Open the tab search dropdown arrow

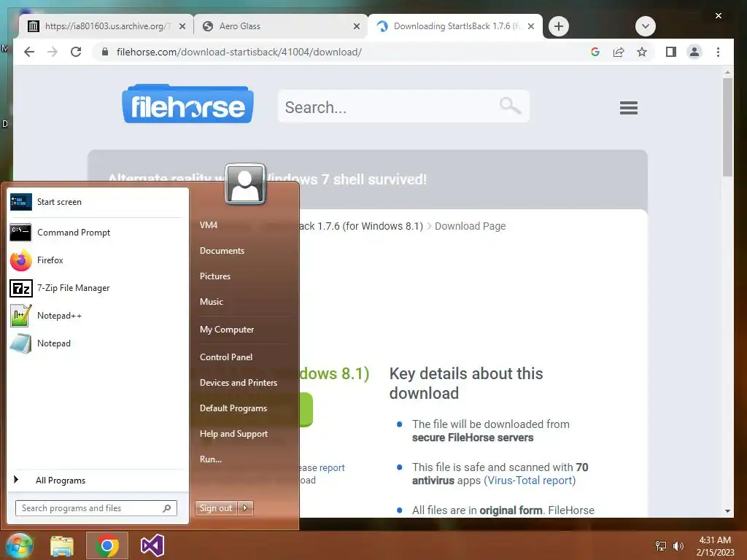646,26
